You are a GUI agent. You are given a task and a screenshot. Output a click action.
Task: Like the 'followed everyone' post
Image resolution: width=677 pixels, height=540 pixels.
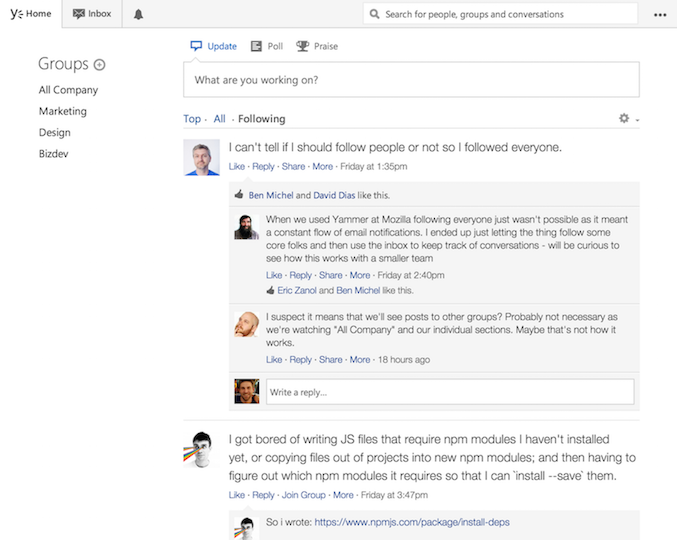[237, 166]
